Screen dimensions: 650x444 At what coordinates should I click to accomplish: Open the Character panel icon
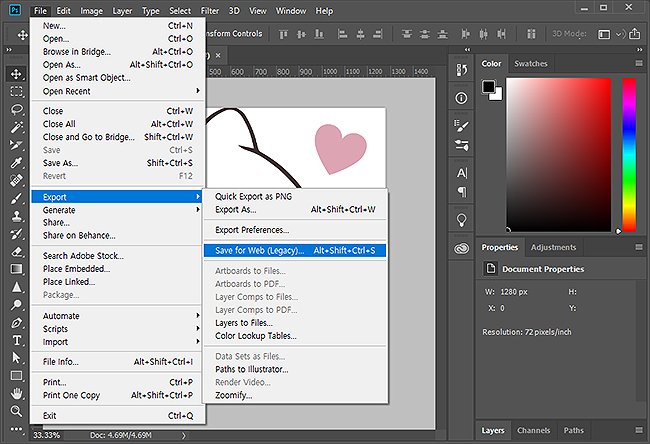[461, 173]
